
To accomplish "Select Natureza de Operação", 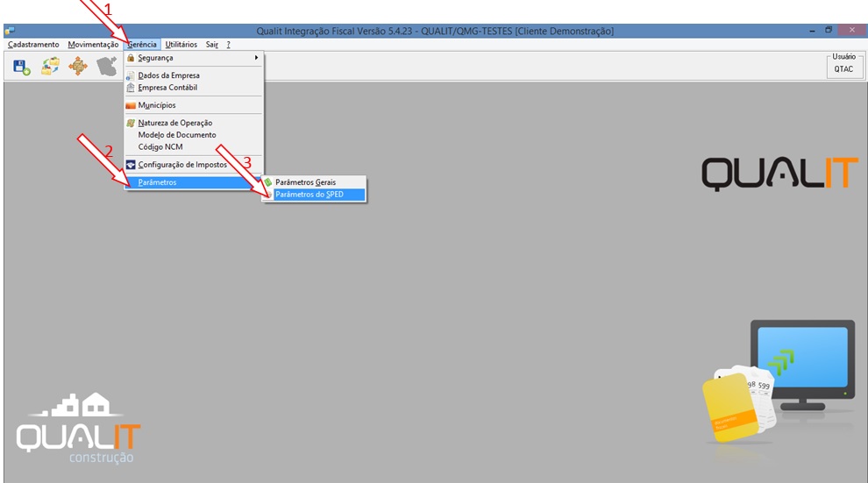I will coord(194,123).
